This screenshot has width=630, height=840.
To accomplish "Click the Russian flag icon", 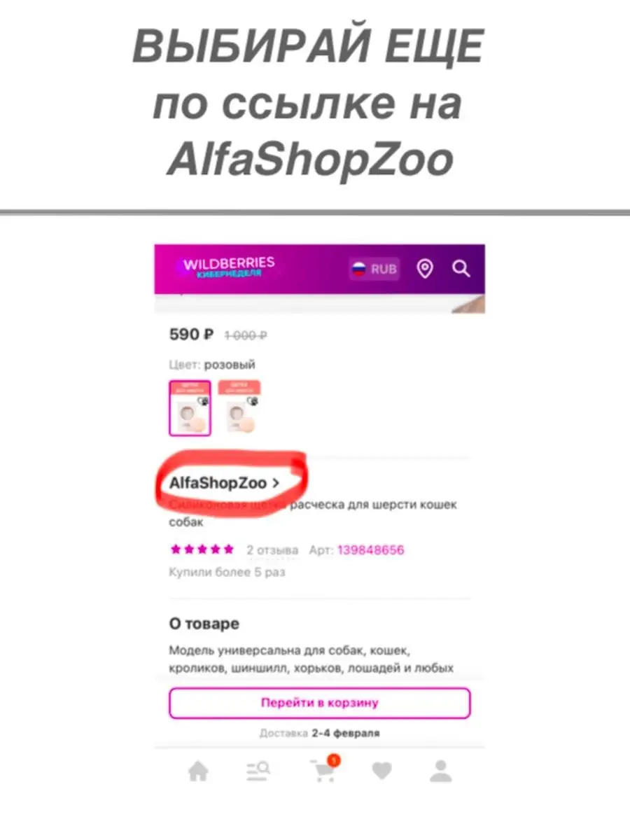I will (359, 269).
